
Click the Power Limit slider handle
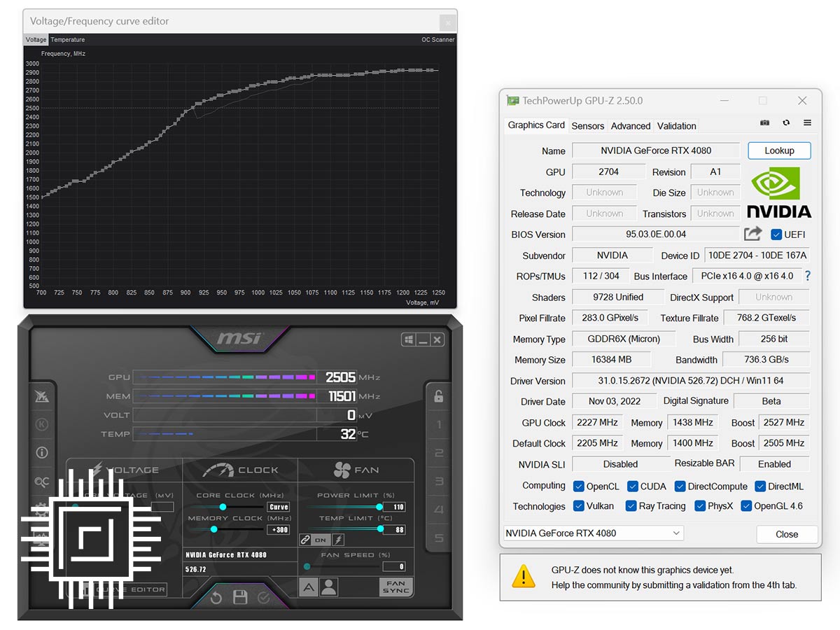click(x=379, y=507)
